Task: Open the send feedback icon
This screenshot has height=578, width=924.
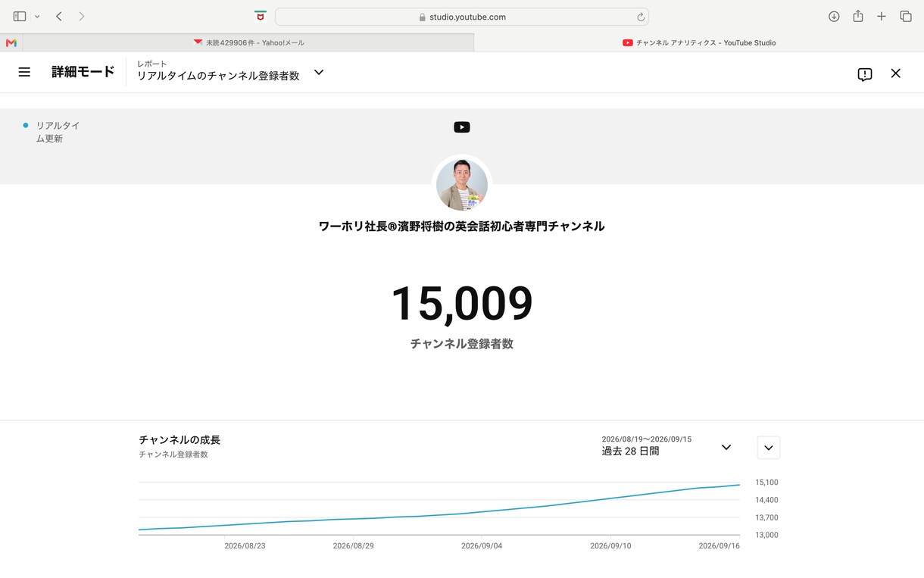Action: 865,73
